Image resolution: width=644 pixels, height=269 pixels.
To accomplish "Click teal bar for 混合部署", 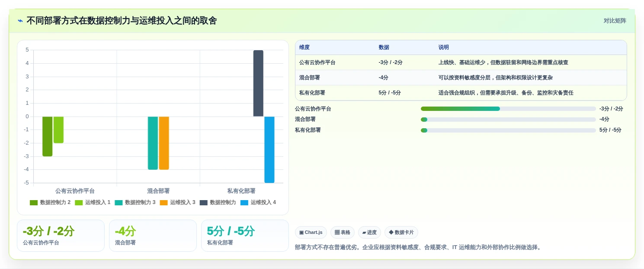I will [x=153, y=143].
